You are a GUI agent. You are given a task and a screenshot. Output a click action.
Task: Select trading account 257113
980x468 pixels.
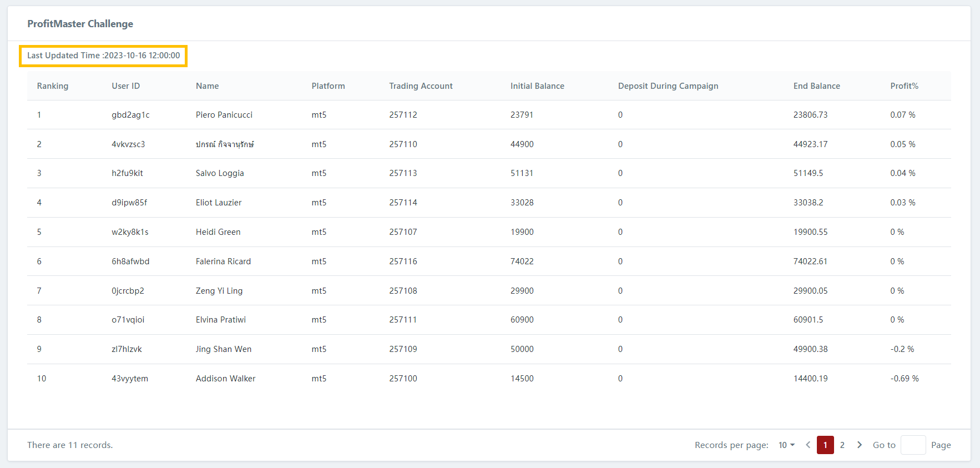click(403, 173)
